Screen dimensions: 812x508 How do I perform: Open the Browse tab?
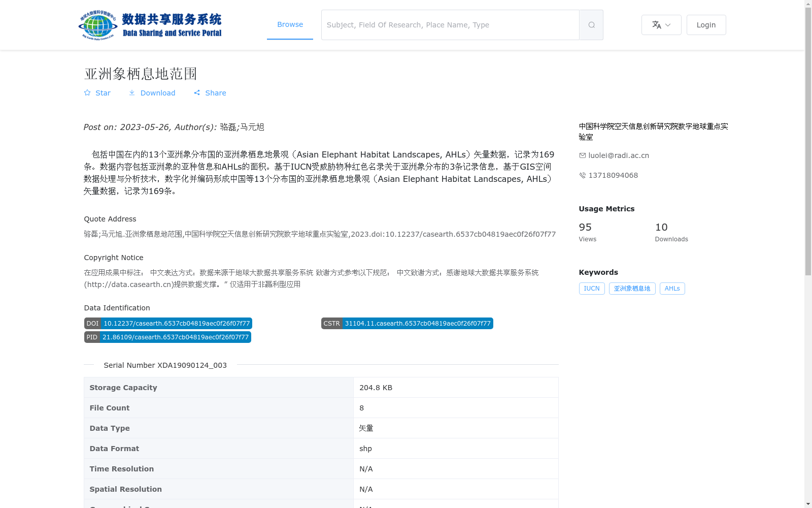pos(290,24)
